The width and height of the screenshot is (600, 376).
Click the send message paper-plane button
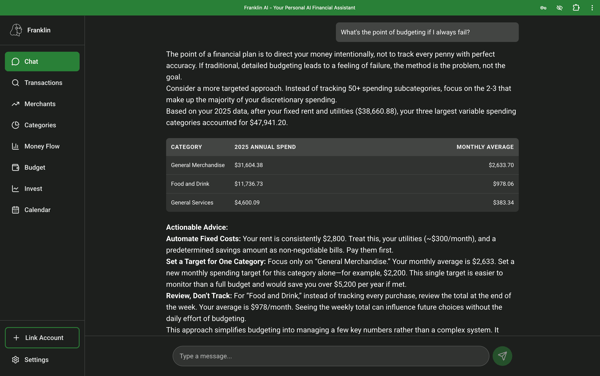pos(502,356)
